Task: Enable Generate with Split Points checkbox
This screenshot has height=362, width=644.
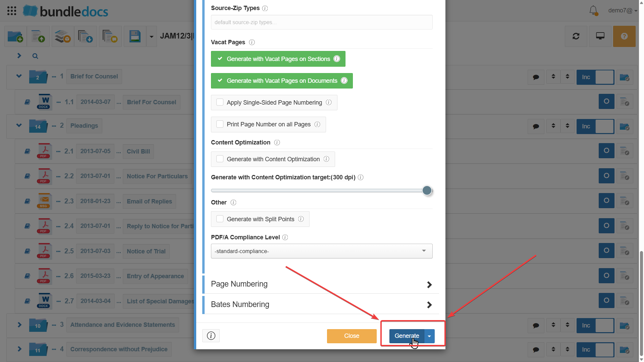Action: tap(220, 219)
